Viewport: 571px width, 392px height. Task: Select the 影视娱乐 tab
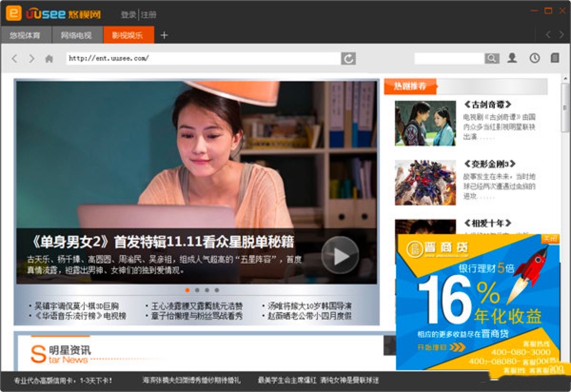coord(128,35)
